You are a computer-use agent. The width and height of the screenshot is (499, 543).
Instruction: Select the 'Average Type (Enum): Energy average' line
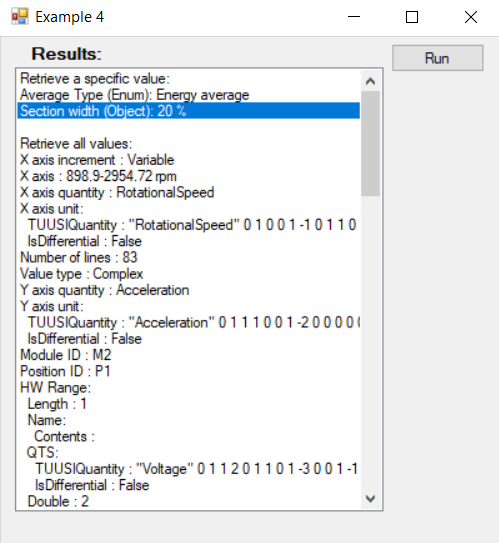pos(189,95)
